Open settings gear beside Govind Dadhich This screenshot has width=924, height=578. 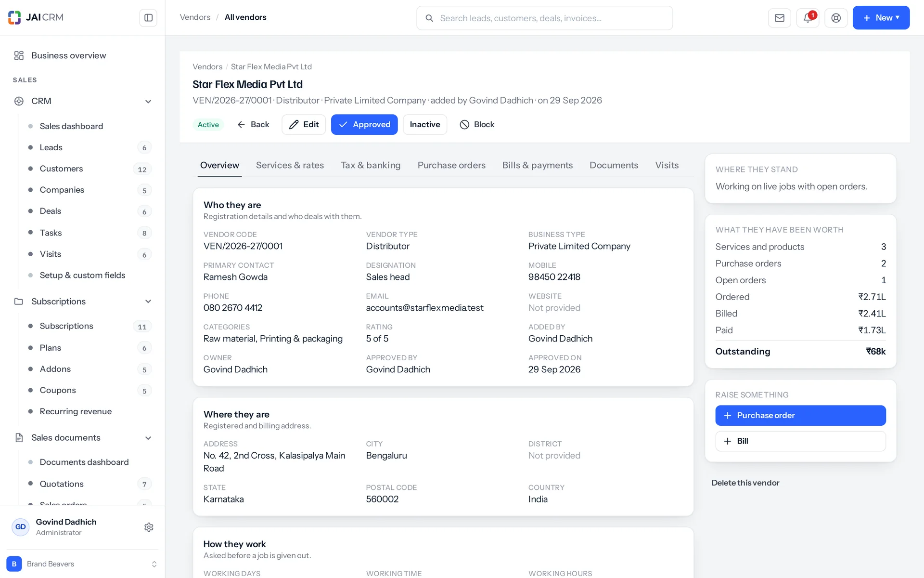(x=149, y=527)
